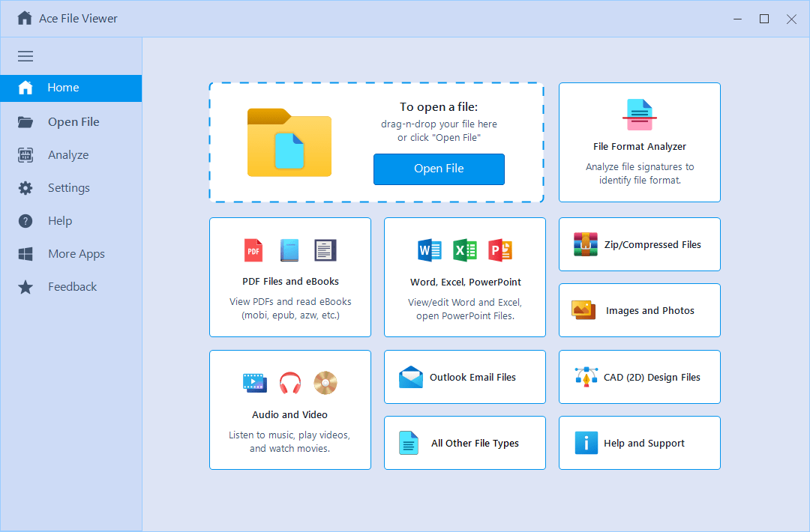Image resolution: width=810 pixels, height=532 pixels.
Task: Click the headphones icon in Audio and Video
Action: coord(289,382)
